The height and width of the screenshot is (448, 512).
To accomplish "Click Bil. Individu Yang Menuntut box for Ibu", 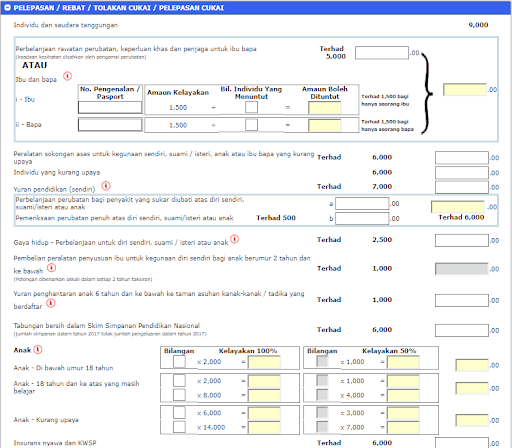I will coord(251,107).
